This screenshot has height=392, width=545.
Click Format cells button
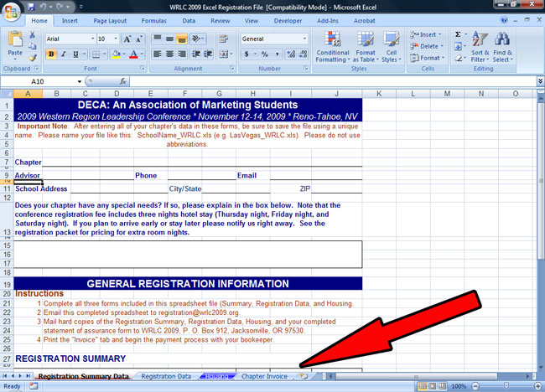[428, 58]
